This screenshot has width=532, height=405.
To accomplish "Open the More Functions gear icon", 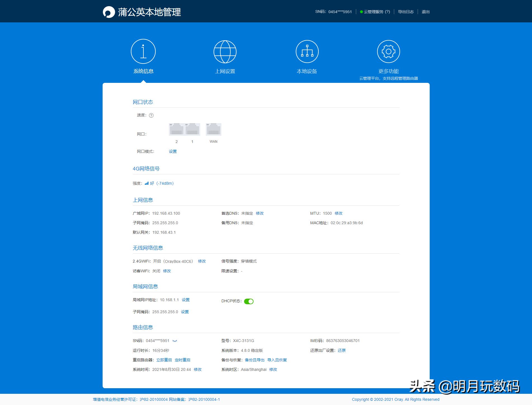I will 388,52.
